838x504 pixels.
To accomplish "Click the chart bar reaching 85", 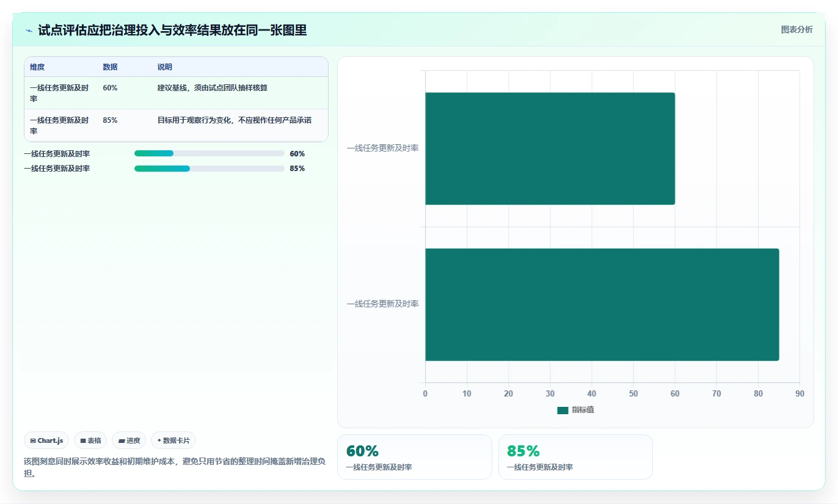I will point(602,304).
